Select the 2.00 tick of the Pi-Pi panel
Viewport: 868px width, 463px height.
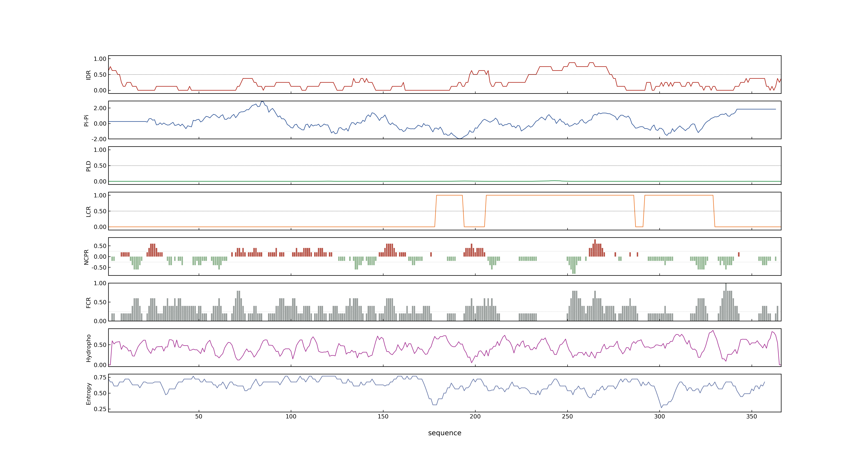(100, 108)
